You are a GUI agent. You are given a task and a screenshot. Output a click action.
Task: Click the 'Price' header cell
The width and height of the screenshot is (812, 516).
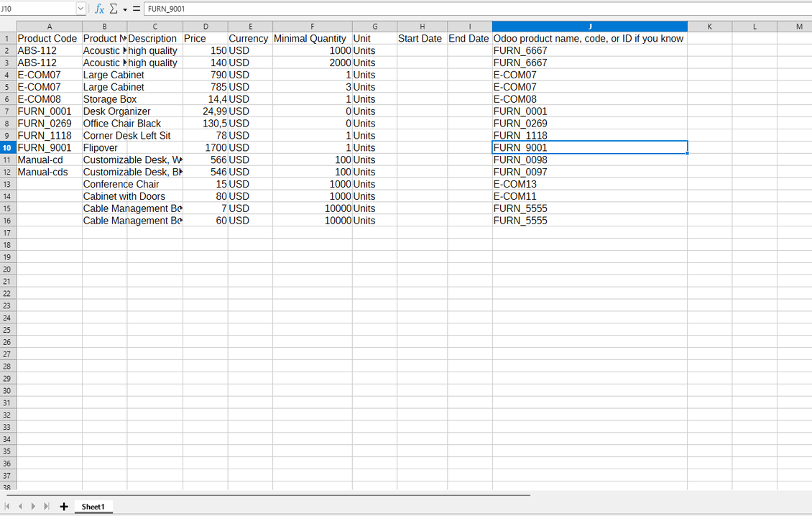[x=205, y=38]
